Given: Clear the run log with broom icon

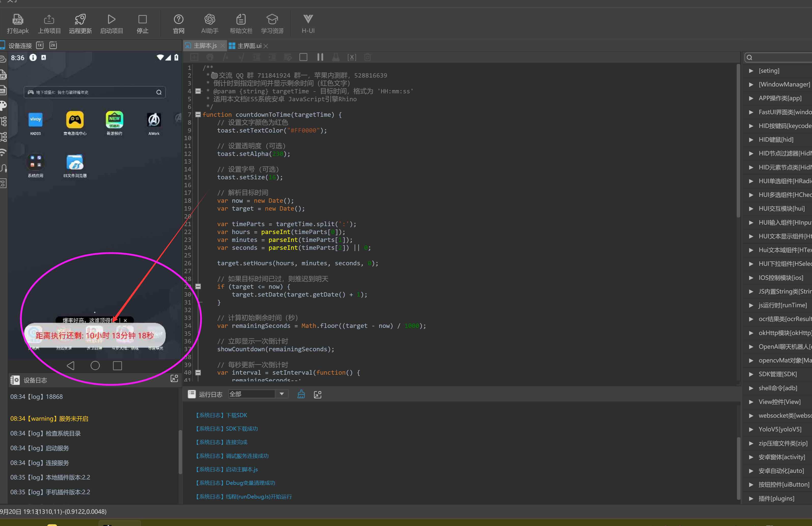Looking at the screenshot, I should coord(301,394).
